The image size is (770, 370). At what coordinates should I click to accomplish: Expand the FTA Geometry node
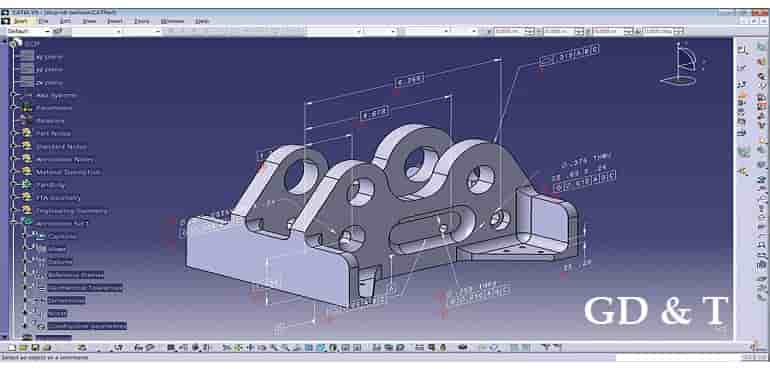click(14, 198)
